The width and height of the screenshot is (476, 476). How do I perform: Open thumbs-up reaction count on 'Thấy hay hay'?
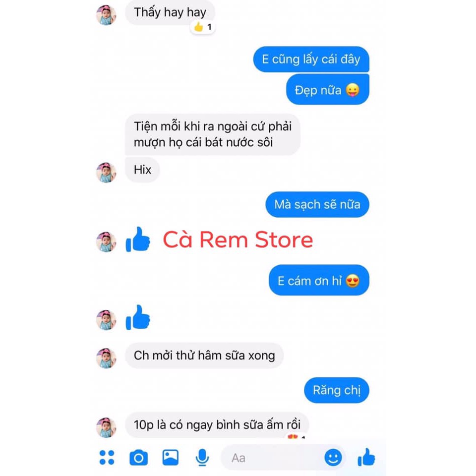click(x=203, y=27)
